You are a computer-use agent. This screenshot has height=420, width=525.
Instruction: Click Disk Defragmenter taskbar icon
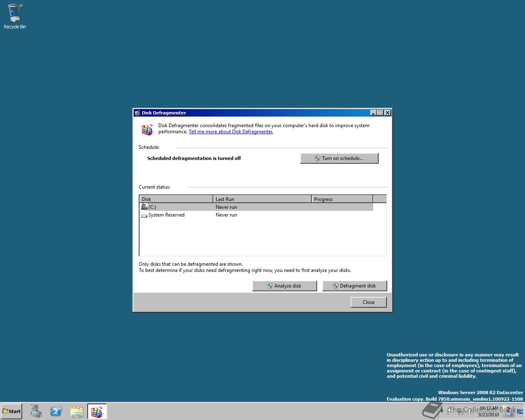pos(97,411)
